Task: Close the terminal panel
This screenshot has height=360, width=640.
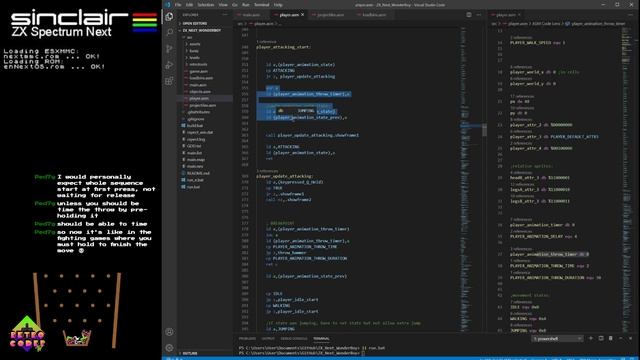Action: tap(631, 338)
